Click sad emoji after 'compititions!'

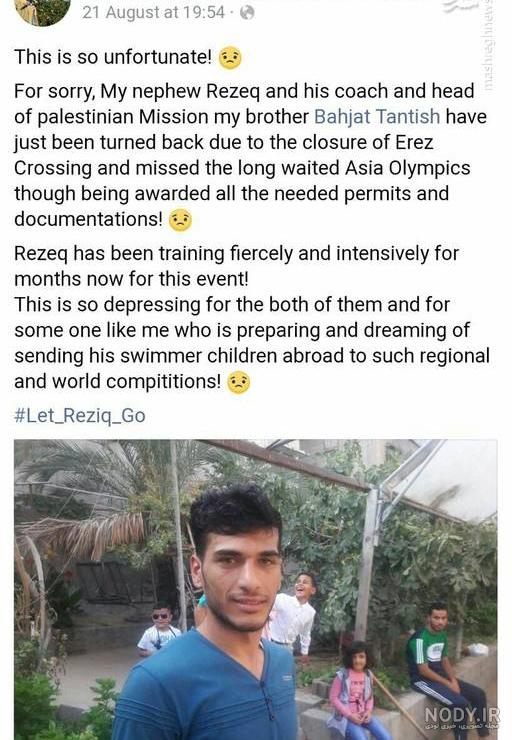tap(239, 382)
